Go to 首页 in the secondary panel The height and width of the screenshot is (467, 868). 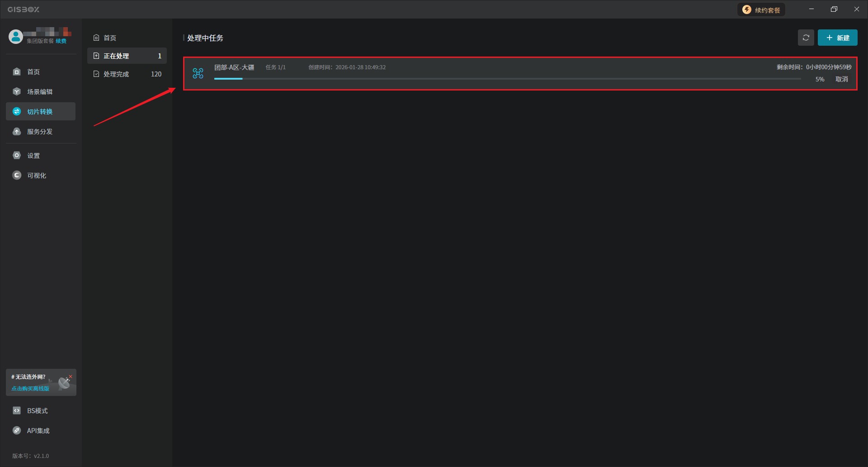pos(110,38)
